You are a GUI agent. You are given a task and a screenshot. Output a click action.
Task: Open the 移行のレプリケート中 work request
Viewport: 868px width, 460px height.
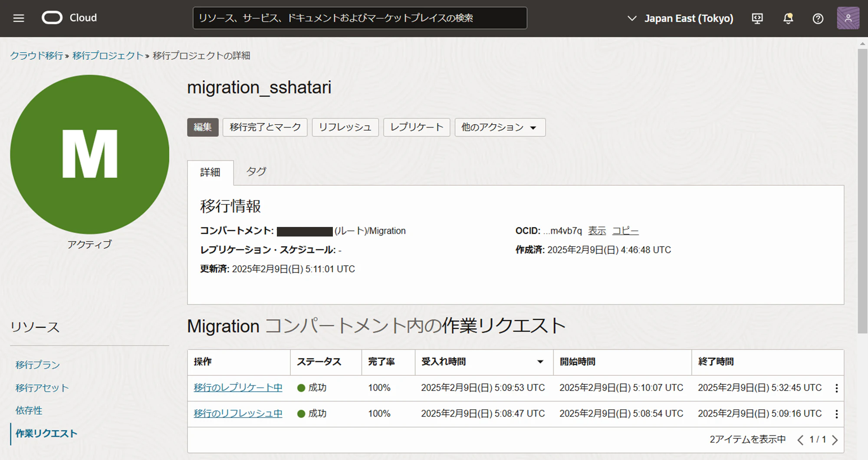pos(238,388)
